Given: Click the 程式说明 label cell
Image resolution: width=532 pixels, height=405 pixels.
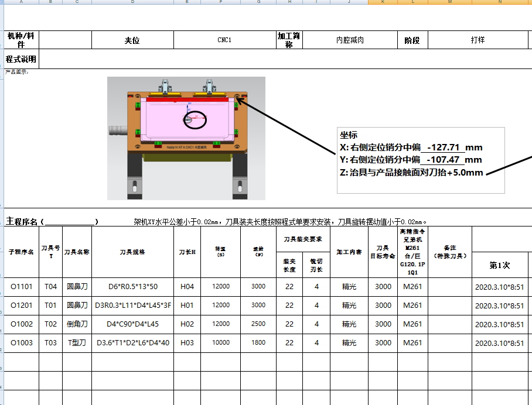Looking at the screenshot, I should (x=21, y=59).
